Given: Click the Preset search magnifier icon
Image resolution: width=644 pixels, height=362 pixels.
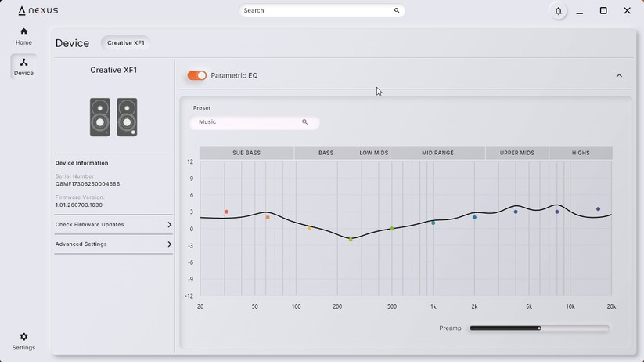Looking at the screenshot, I should [304, 121].
